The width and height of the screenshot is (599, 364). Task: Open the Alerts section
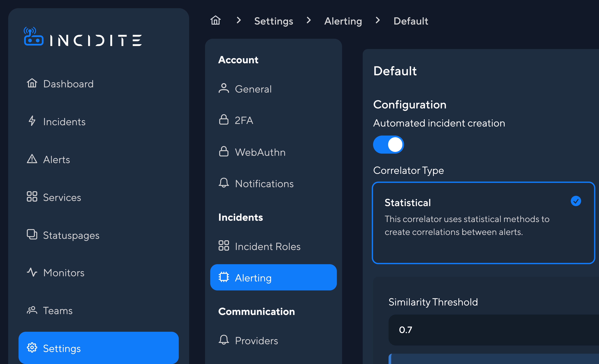[x=99, y=160]
